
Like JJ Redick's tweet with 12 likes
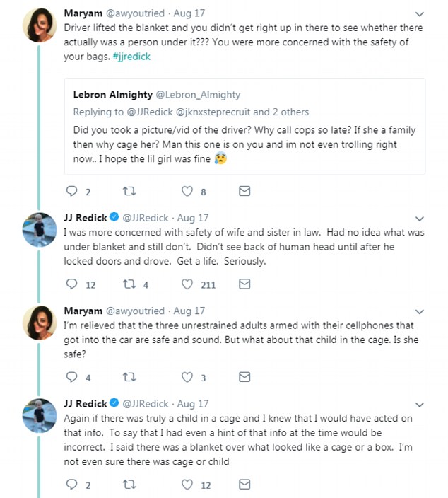(187, 485)
